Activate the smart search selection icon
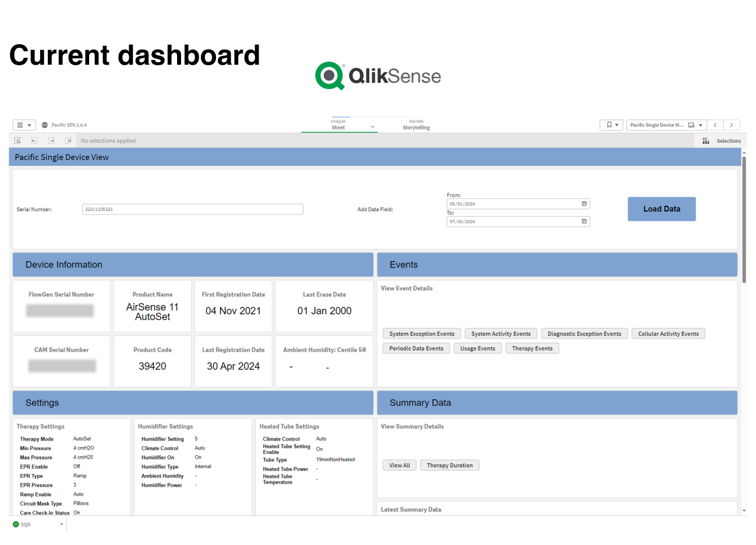This screenshot has height=545, width=756. coord(17,140)
